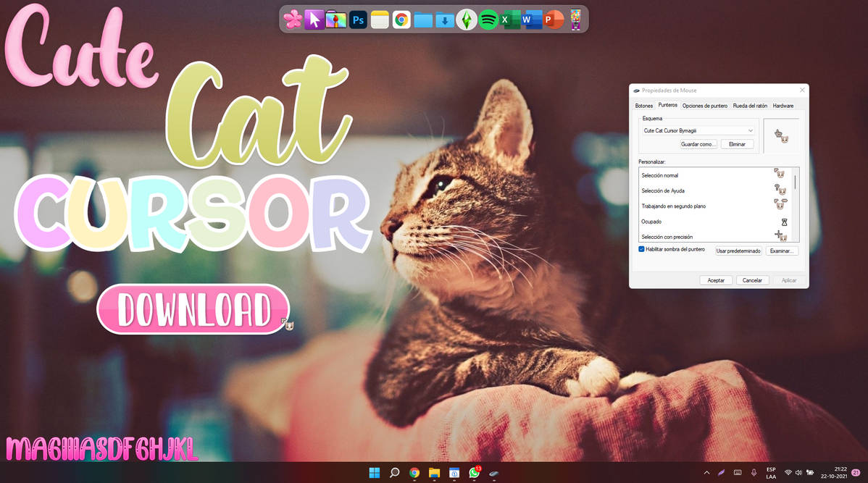868x483 pixels.
Task: Open the ESP LAA language selector
Action: click(x=772, y=473)
